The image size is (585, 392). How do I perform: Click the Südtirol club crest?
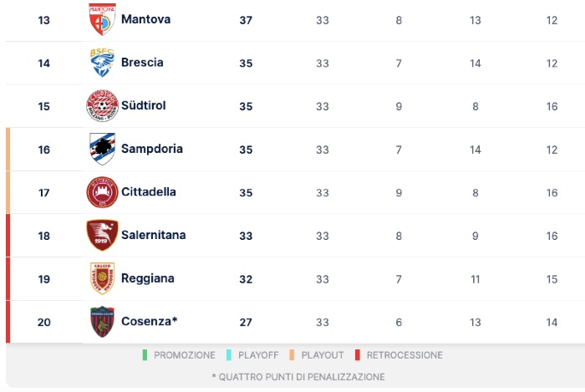(x=102, y=106)
